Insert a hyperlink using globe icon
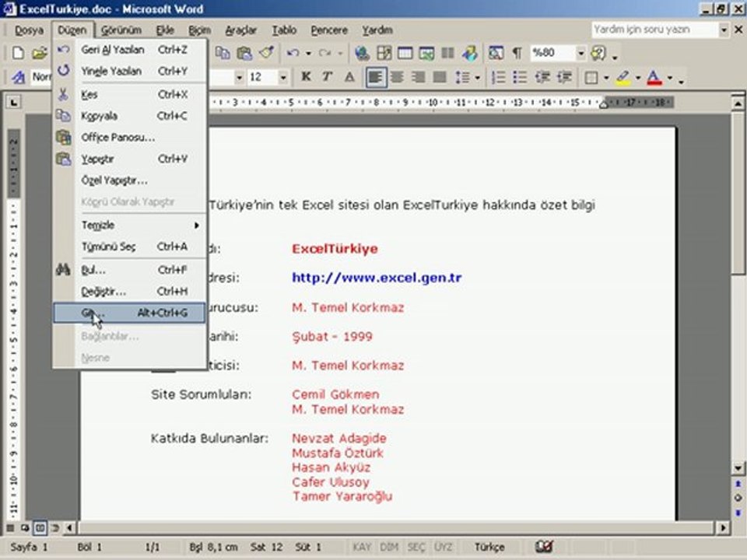The image size is (747, 560). pyautogui.click(x=362, y=53)
